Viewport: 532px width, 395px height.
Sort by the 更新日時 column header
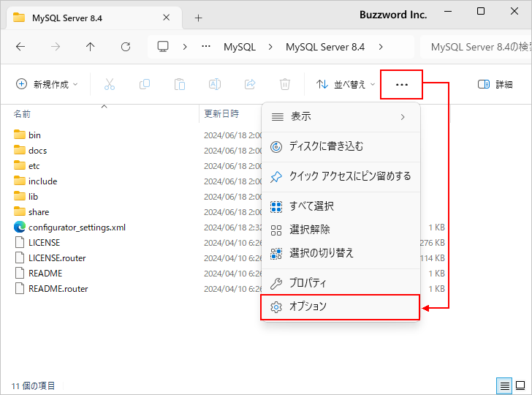click(x=221, y=113)
